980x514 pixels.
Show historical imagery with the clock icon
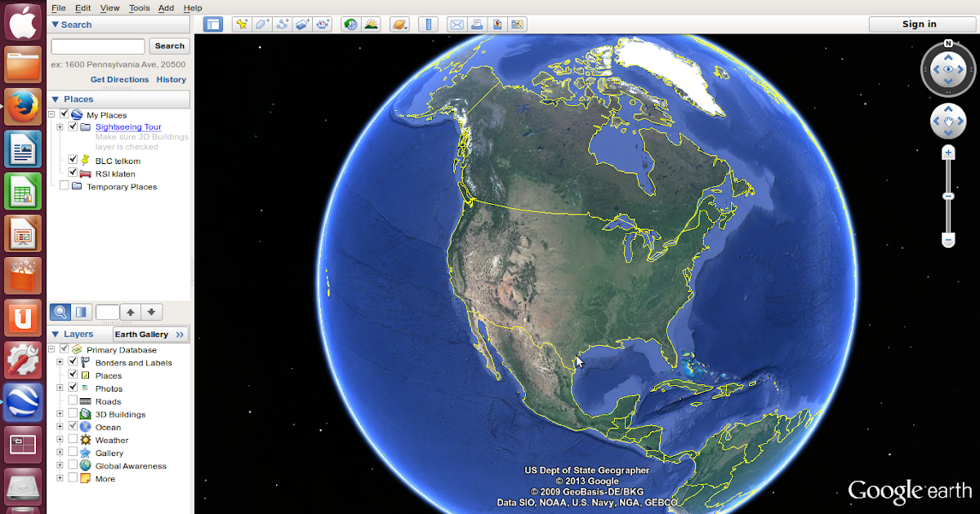tap(350, 24)
